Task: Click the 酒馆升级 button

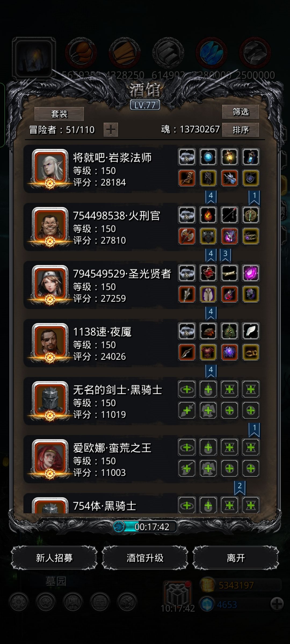Action: tap(145, 558)
